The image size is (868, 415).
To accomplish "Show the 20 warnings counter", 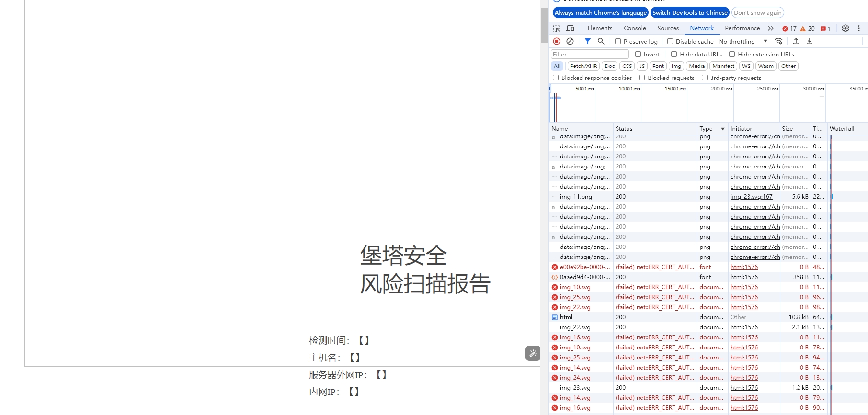I will tap(808, 29).
